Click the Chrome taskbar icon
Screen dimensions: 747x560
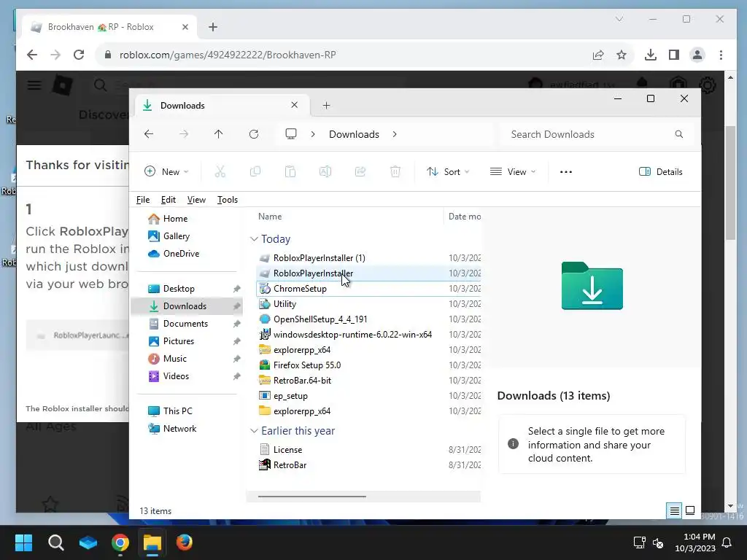pos(120,542)
